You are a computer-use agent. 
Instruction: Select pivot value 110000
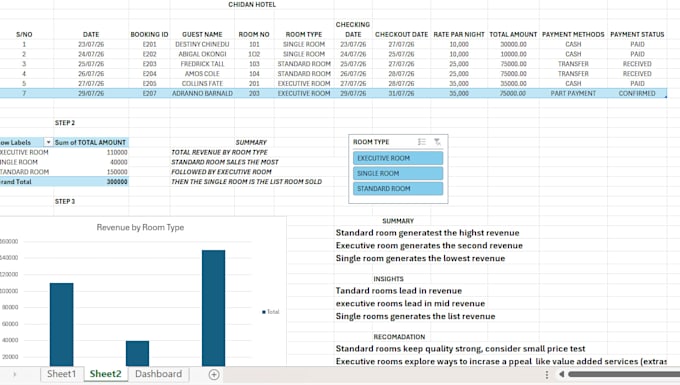point(117,152)
